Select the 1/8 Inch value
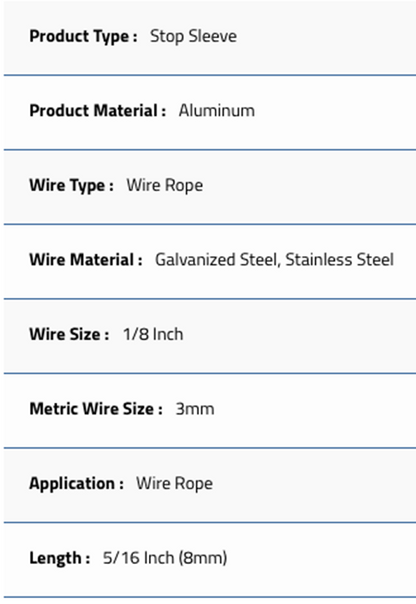The width and height of the screenshot is (416, 604). click(153, 334)
